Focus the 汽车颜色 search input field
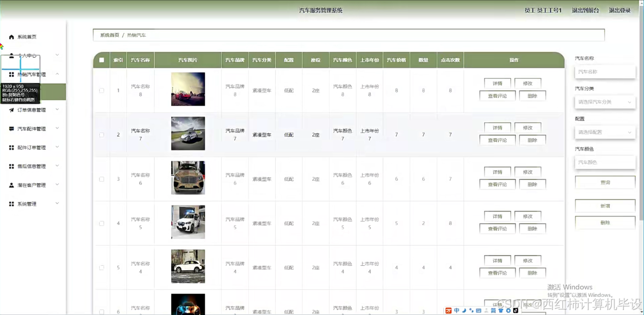The height and width of the screenshot is (315, 644). (605, 162)
